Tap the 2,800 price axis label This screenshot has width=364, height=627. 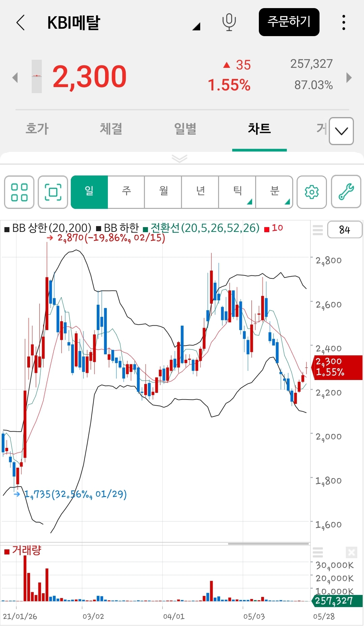329,261
